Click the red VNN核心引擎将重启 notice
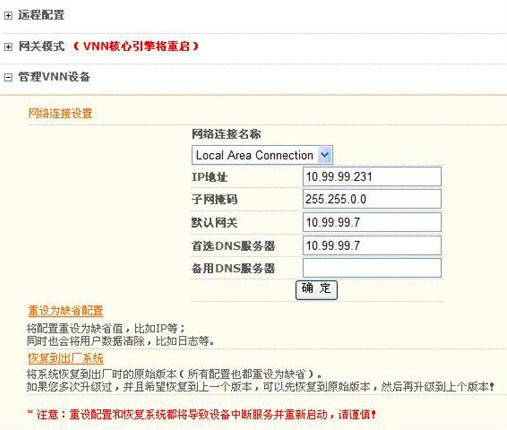507x430 pixels. [x=136, y=46]
